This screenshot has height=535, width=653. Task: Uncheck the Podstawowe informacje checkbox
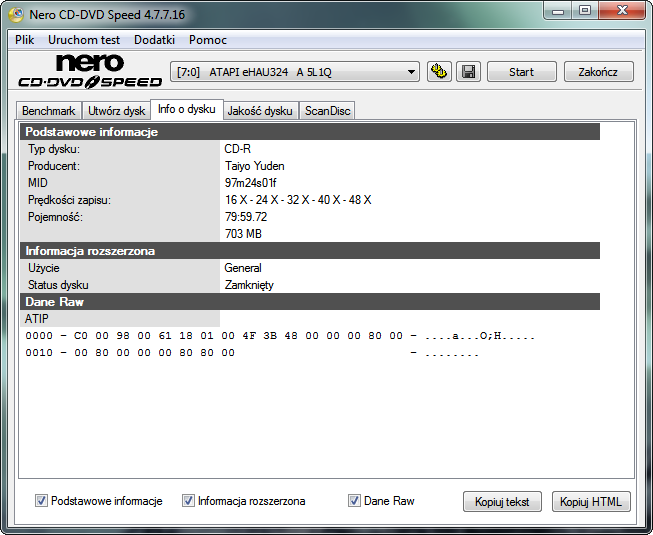click(41, 500)
